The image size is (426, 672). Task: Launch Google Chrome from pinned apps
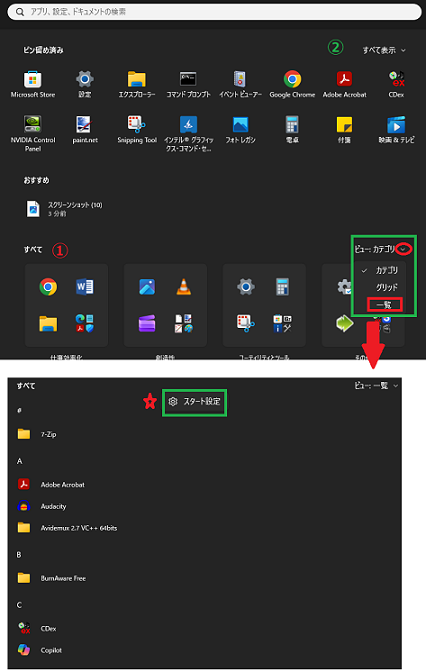point(292,84)
